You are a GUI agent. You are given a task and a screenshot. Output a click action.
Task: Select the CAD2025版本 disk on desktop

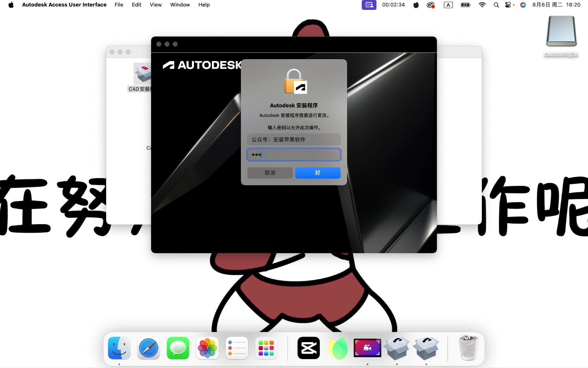coord(561,36)
